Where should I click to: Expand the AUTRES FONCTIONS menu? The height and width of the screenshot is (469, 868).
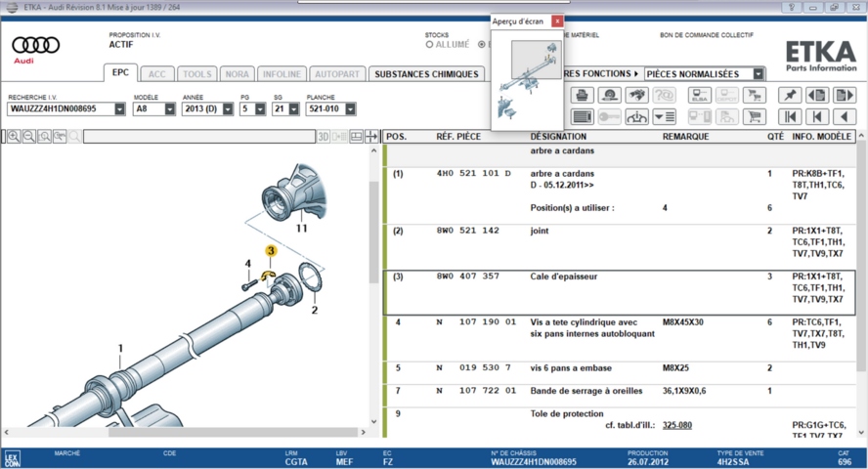(601, 73)
